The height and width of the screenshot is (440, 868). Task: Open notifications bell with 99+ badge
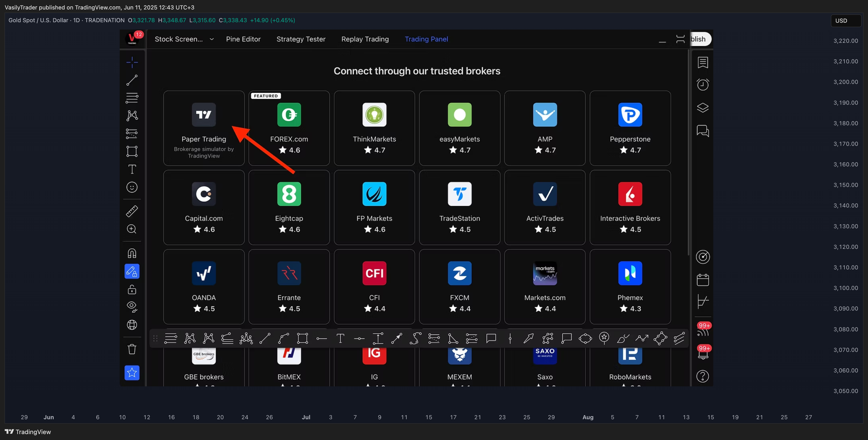703,353
